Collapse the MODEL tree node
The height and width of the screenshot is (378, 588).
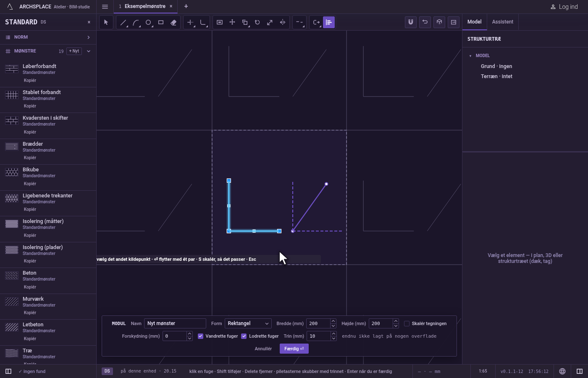(470, 56)
